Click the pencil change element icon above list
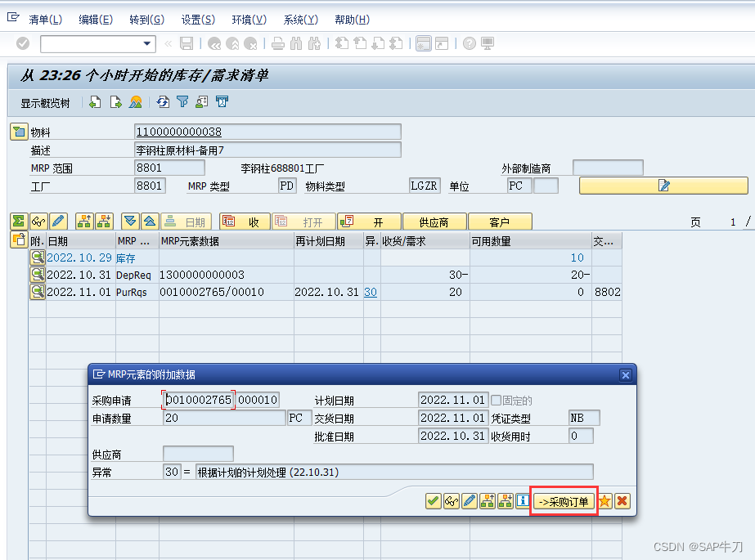 tap(58, 222)
